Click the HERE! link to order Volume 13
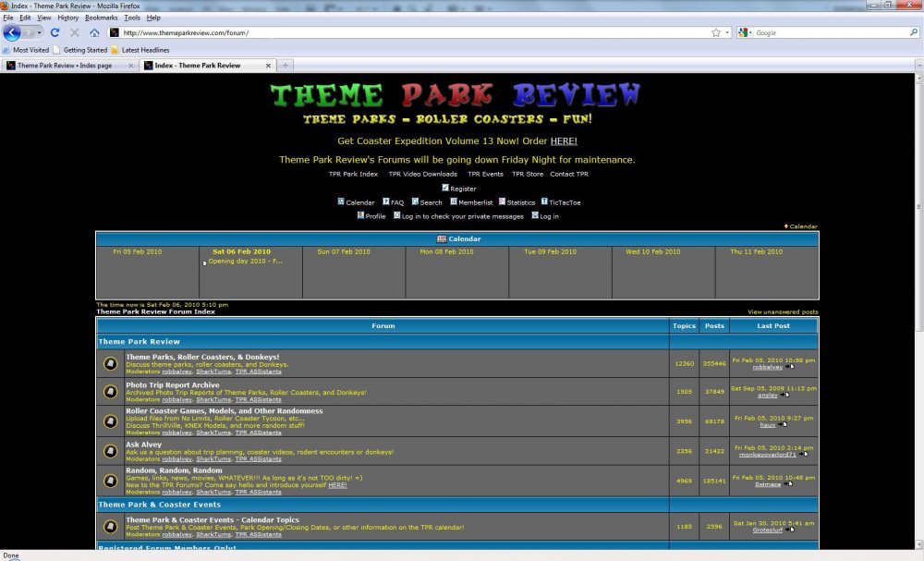Screen dimensions: 924x561 click(x=565, y=140)
